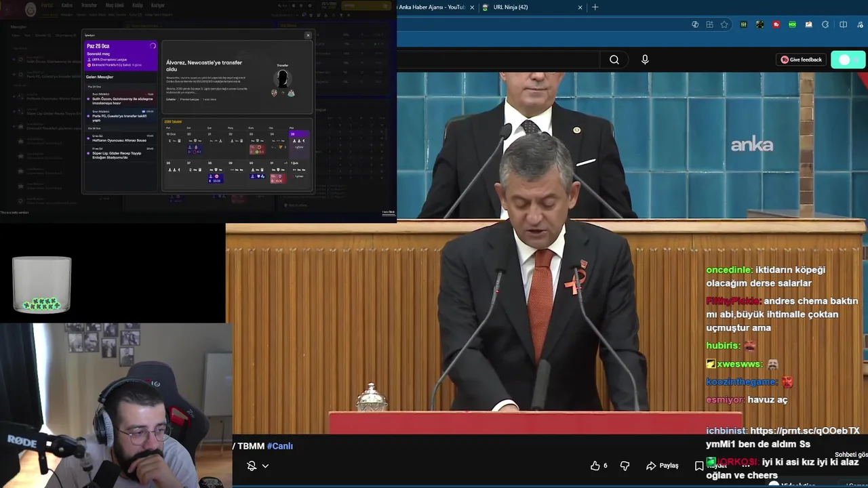Open the Kadro menu in the game

point(67,5)
